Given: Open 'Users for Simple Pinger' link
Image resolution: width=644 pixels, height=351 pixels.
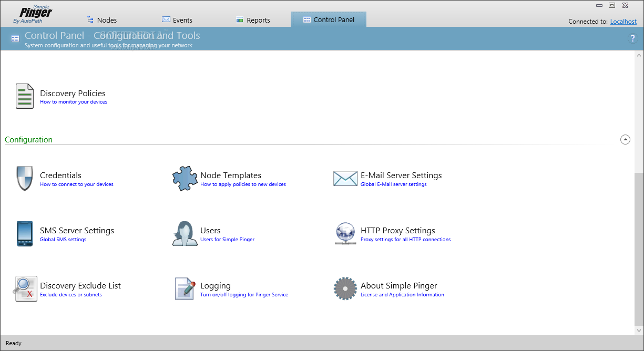Looking at the screenshot, I should coord(227,240).
